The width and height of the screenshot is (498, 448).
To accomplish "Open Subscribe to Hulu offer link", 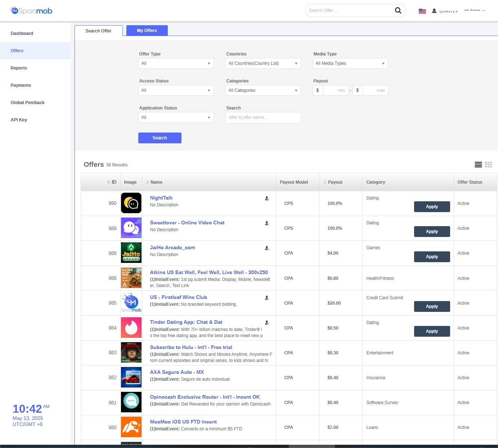I will [x=191, y=347].
